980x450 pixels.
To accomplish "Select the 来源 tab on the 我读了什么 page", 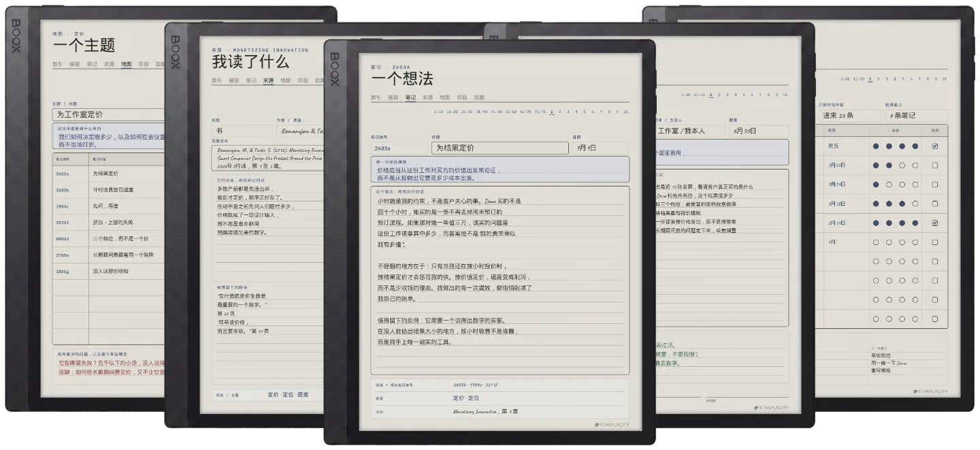I will coord(268,80).
